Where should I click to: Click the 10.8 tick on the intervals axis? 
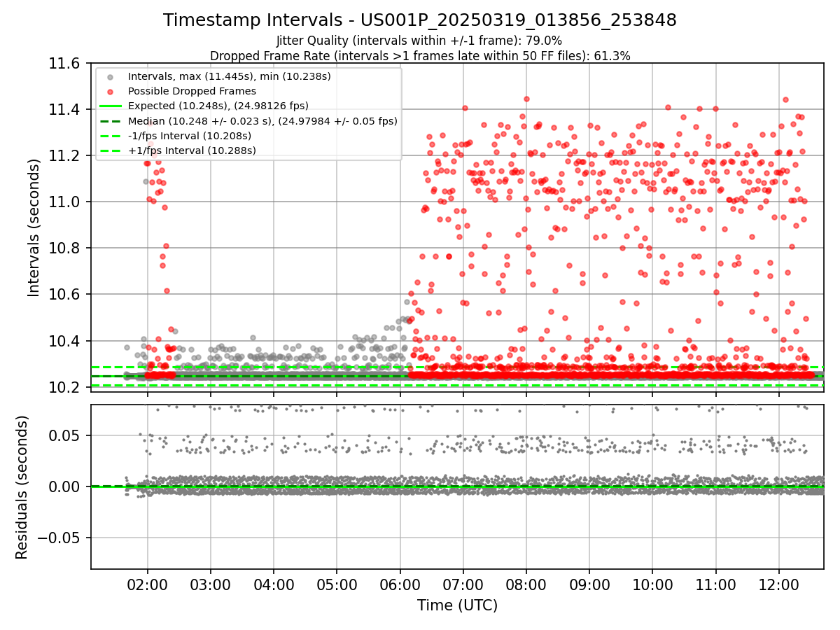65,248
